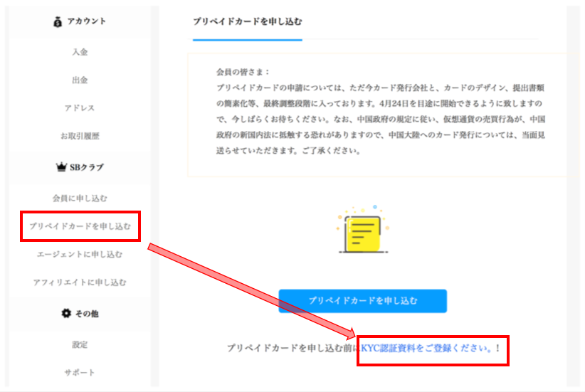The image size is (585, 392).
Task: Click the crown icon beside SBクラブ
Action: click(60, 168)
